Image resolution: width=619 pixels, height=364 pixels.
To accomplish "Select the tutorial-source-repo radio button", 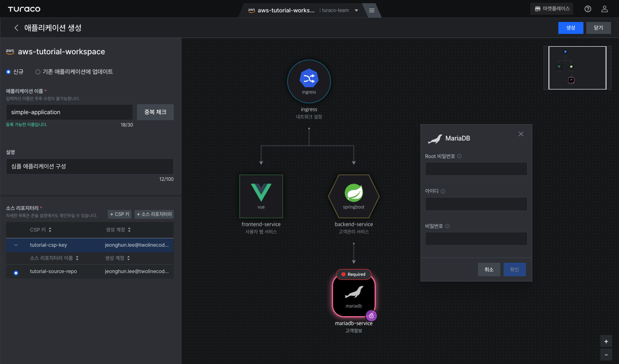I will [16, 273].
